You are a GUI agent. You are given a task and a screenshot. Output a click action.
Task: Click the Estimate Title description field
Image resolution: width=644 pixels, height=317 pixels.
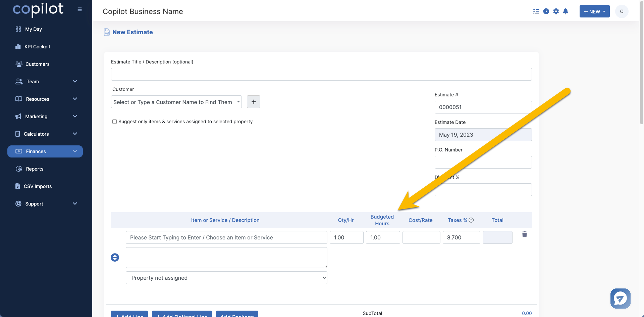[x=321, y=74]
